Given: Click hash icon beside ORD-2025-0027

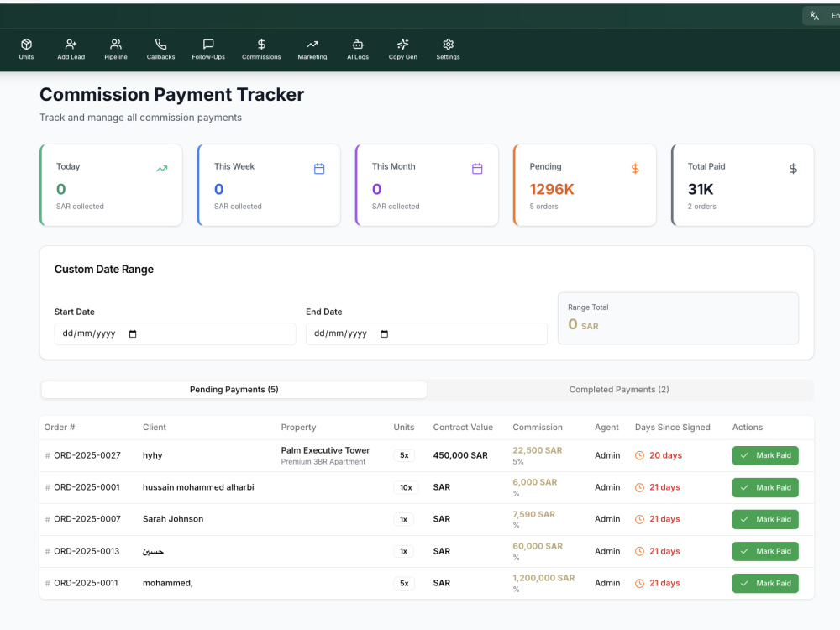Looking at the screenshot, I should click(48, 455).
